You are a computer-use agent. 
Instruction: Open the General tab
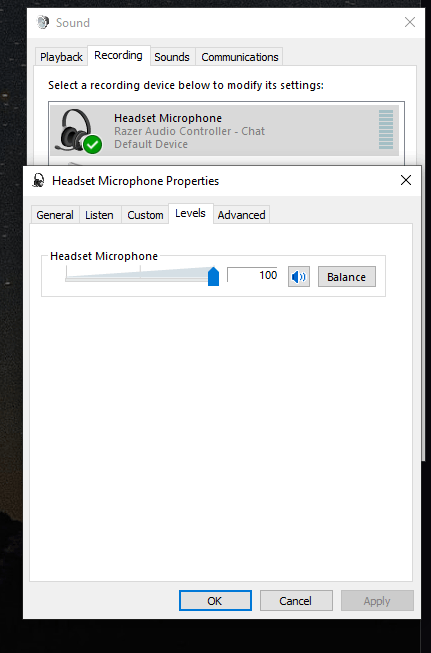(x=55, y=215)
